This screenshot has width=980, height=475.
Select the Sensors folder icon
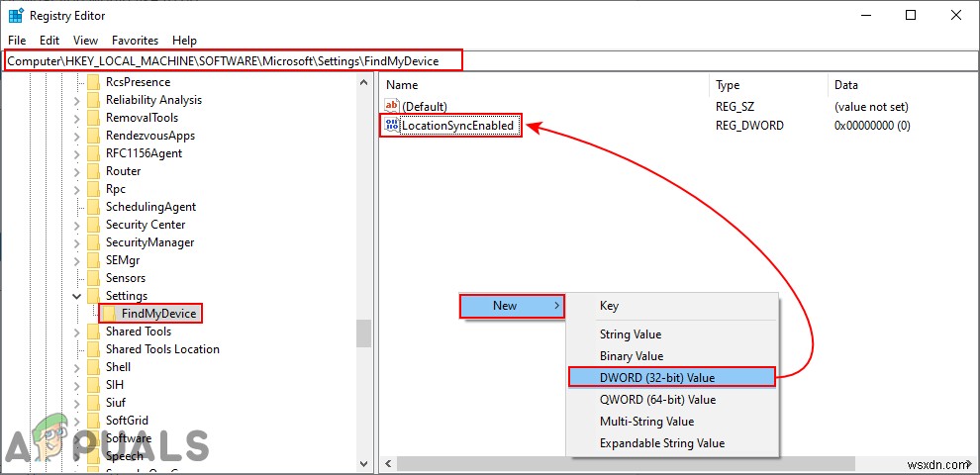94,278
